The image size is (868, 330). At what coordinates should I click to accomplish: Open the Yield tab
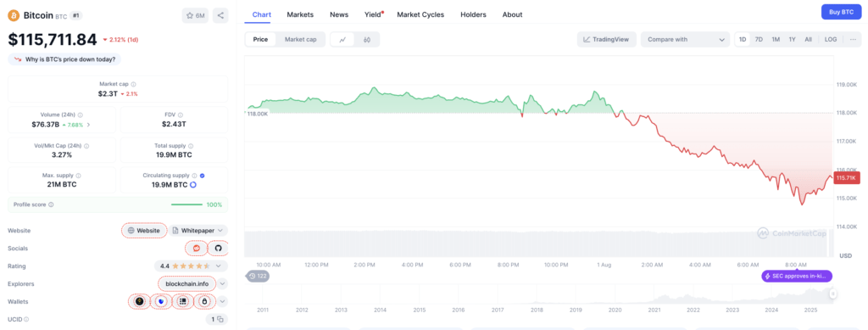[373, 14]
